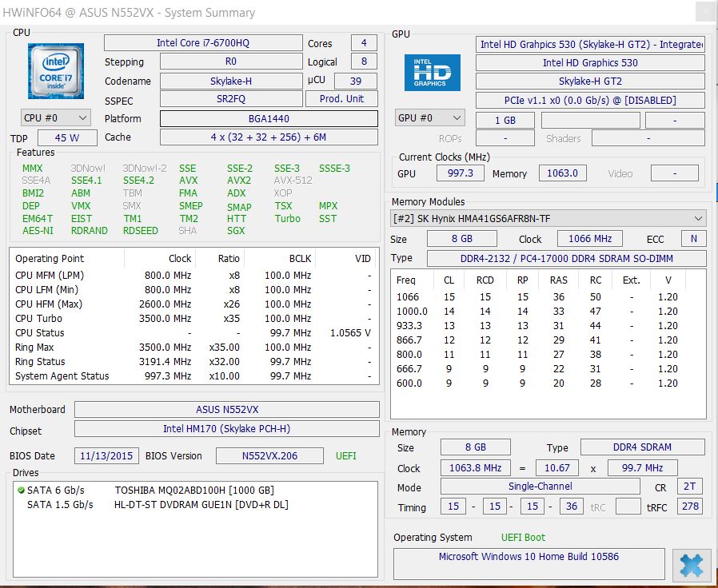Click the DDR4 SDRAM memory type field
The width and height of the screenshot is (718, 588).
coord(643,447)
